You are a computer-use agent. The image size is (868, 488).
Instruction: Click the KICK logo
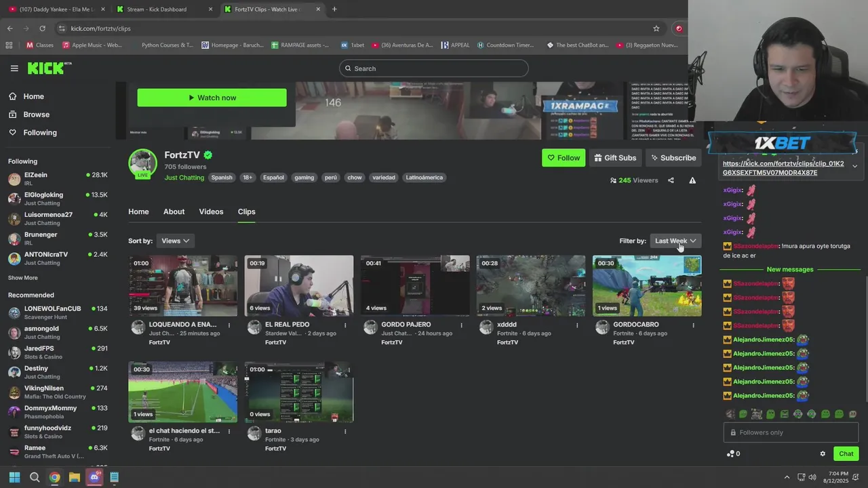[49, 68]
